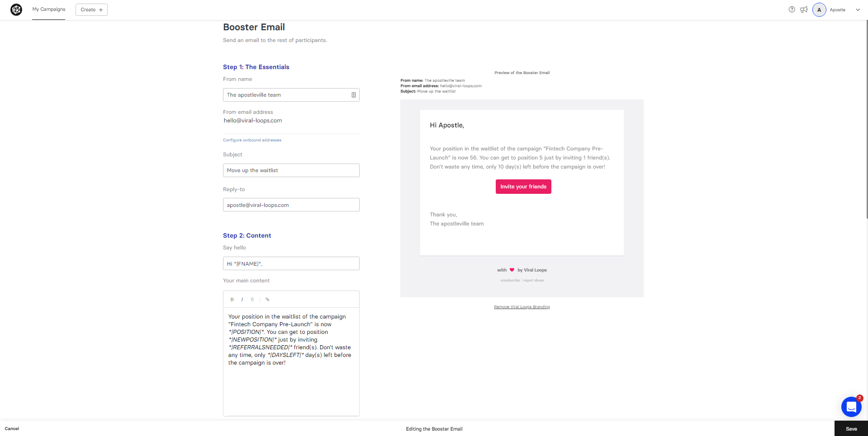
Task: Click Invite your friends preview button
Action: point(523,187)
